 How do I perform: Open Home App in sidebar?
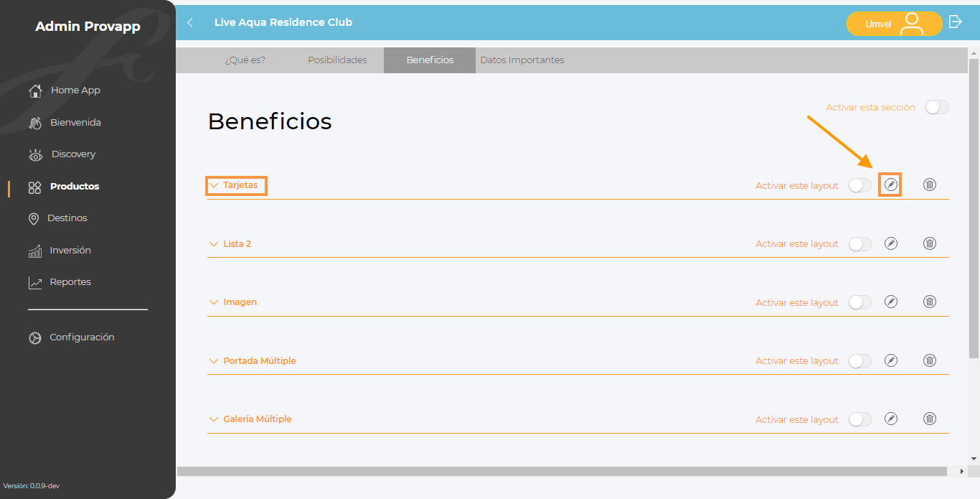coord(75,90)
